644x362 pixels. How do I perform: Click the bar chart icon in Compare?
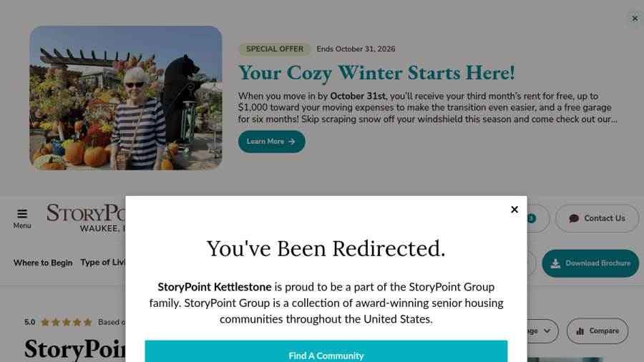(580, 331)
